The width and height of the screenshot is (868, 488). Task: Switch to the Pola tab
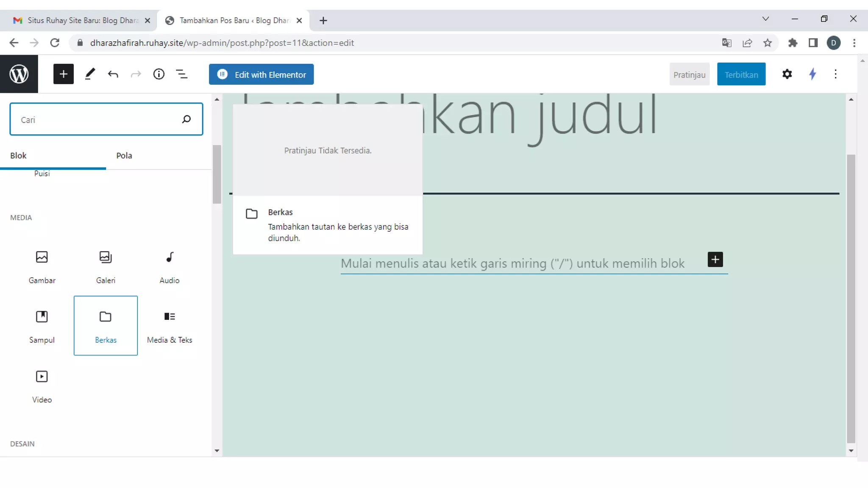[124, 155]
